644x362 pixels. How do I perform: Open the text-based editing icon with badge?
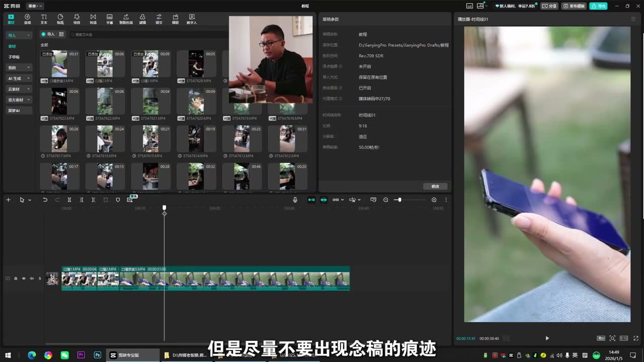click(x=130, y=199)
